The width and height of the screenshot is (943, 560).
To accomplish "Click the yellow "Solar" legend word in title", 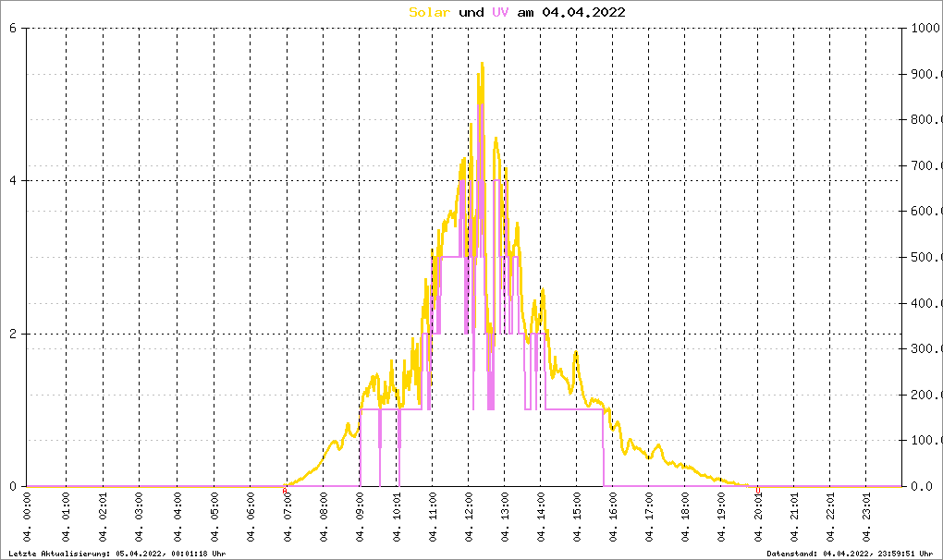I will (x=430, y=12).
